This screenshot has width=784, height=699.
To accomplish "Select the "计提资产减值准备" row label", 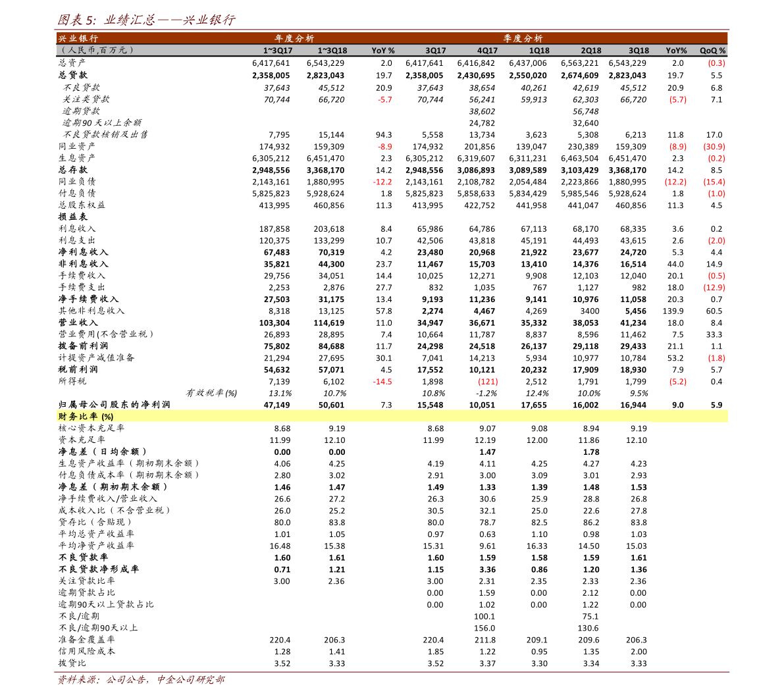I will point(97,357).
